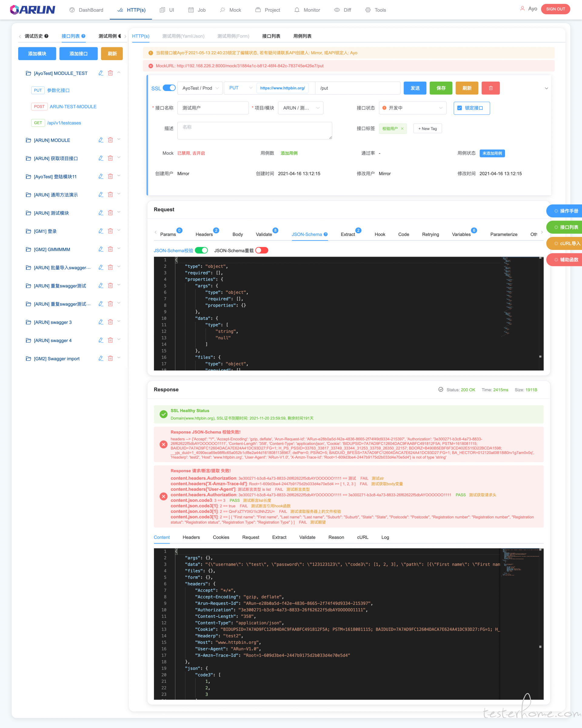Click the 调试历史 help icon
Viewport: 582px width, 728px height.
click(47, 36)
